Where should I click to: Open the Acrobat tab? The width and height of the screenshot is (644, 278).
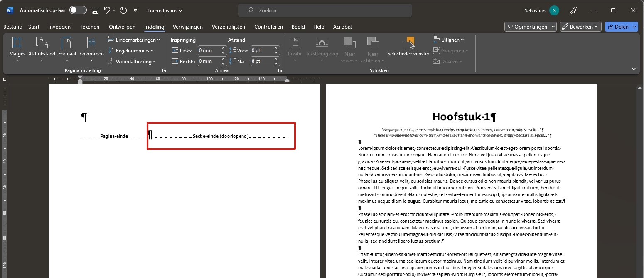(x=343, y=27)
